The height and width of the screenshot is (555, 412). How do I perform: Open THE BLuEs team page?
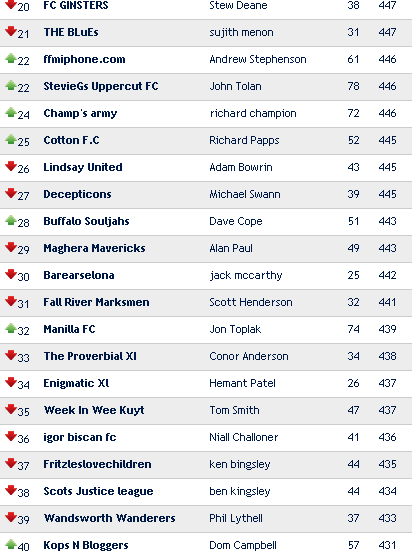[71, 32]
